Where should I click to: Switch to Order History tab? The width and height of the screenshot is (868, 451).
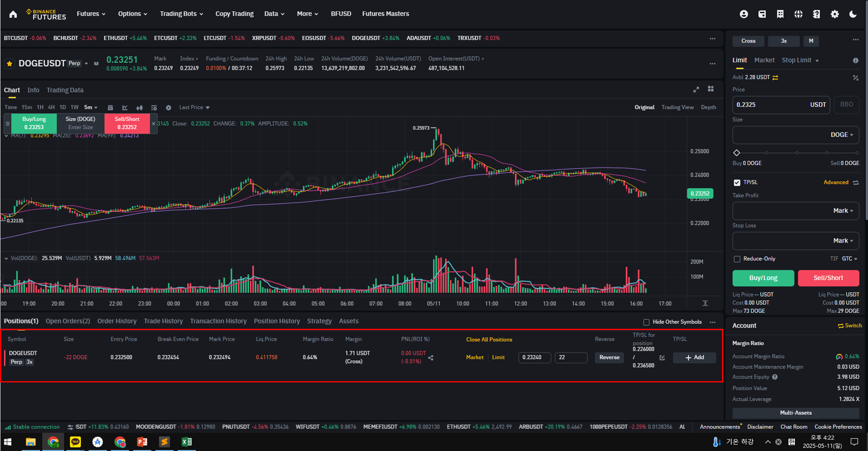click(117, 321)
